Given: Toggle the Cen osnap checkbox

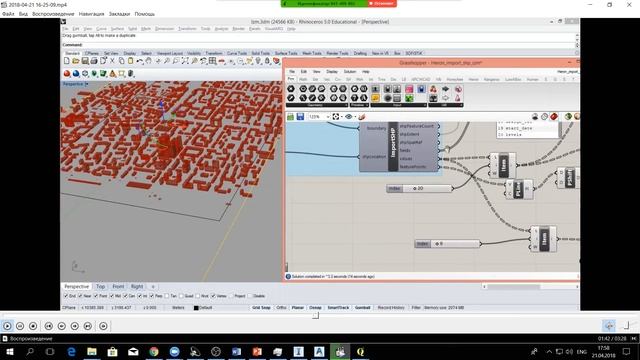Looking at the screenshot, I should [126, 296].
